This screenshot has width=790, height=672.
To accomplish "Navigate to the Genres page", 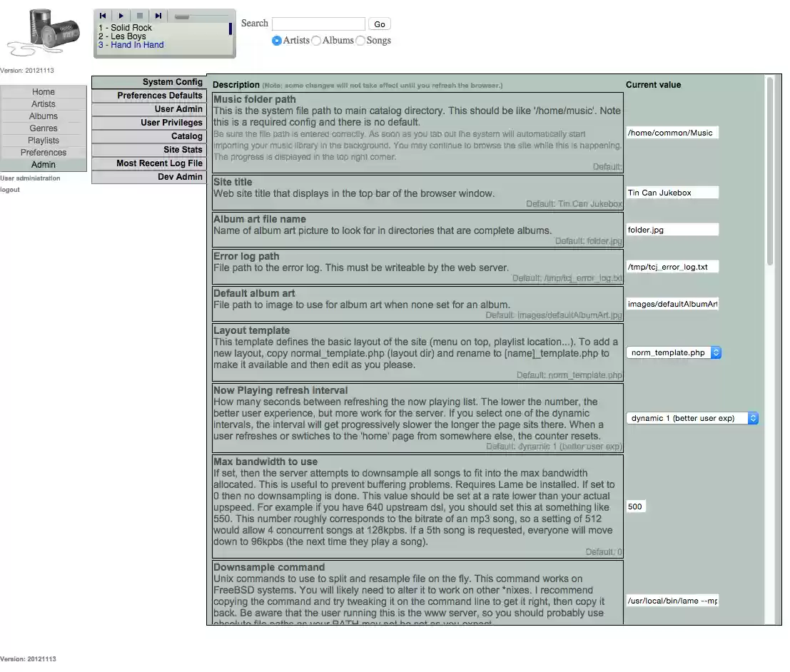I will coord(43,128).
